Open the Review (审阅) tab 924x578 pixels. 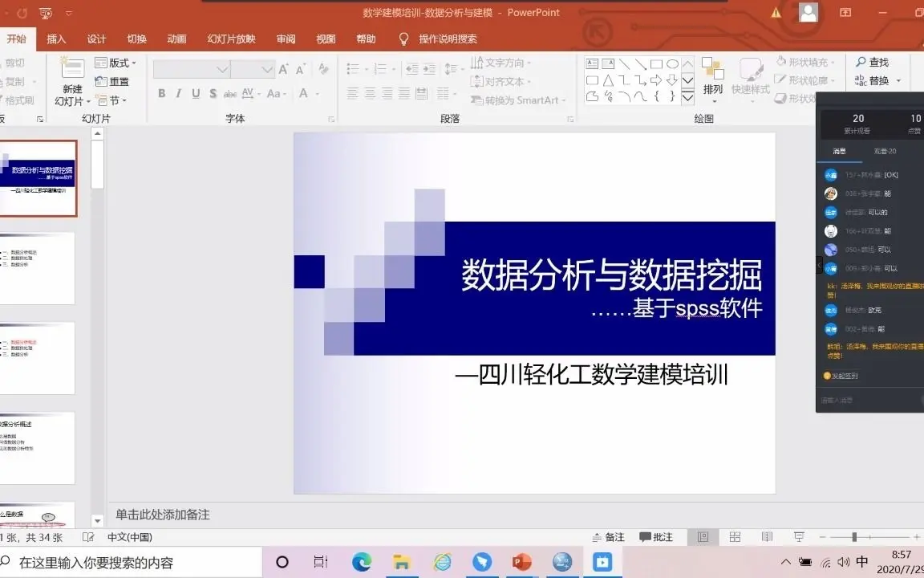click(286, 39)
